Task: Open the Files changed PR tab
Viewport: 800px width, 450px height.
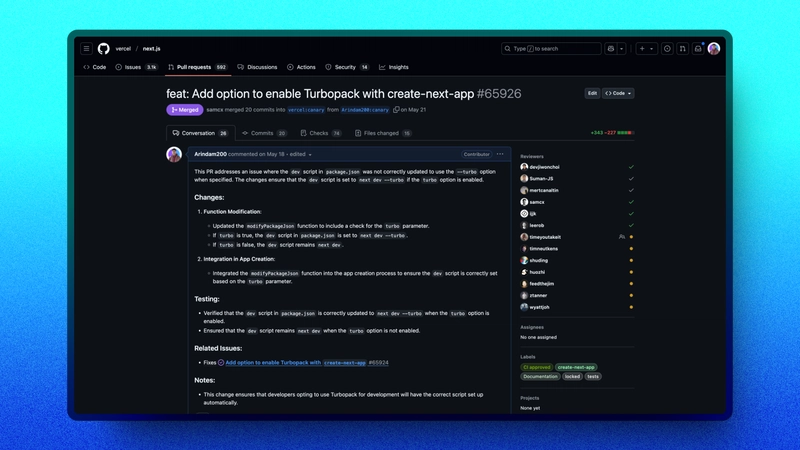Action: click(x=383, y=133)
